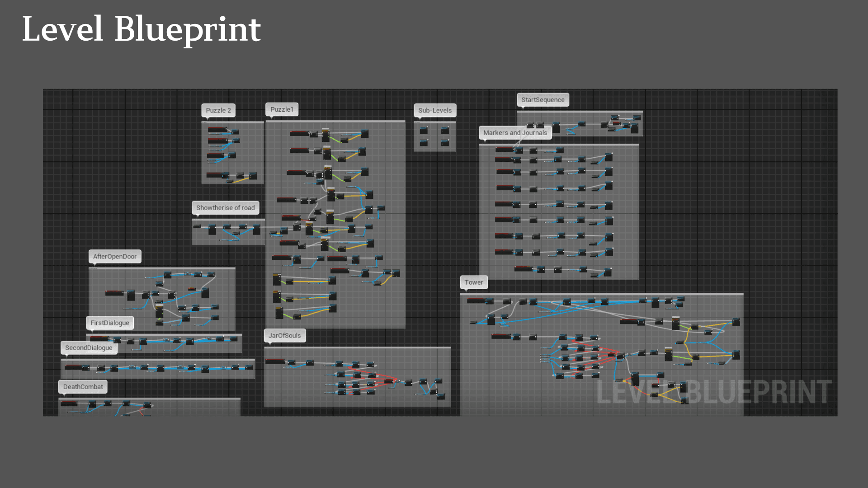This screenshot has height=488, width=868.
Task: Click the Showtherise of road label
Action: click(x=225, y=208)
